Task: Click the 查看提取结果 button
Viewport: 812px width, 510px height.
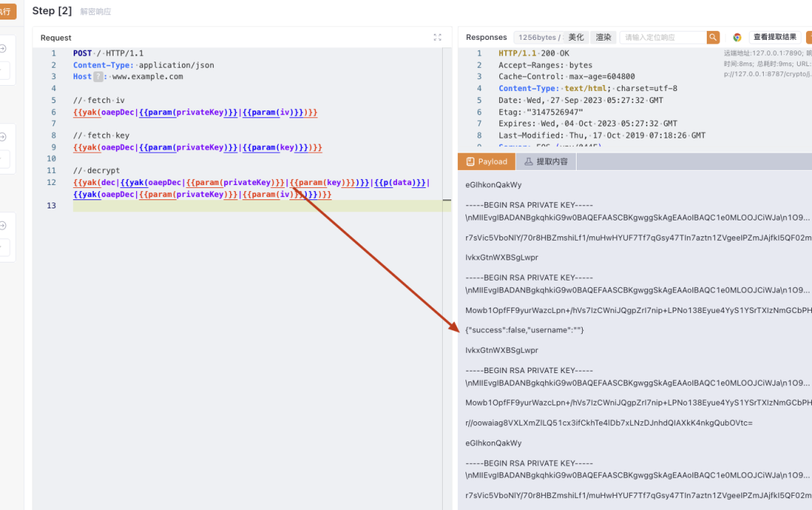Action: pyautogui.click(x=774, y=38)
